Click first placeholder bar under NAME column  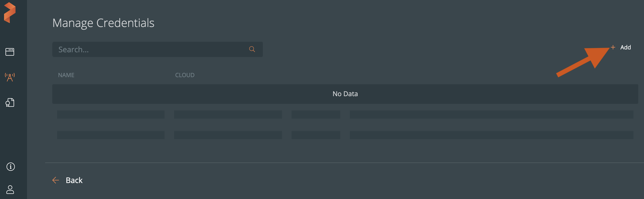(111, 115)
